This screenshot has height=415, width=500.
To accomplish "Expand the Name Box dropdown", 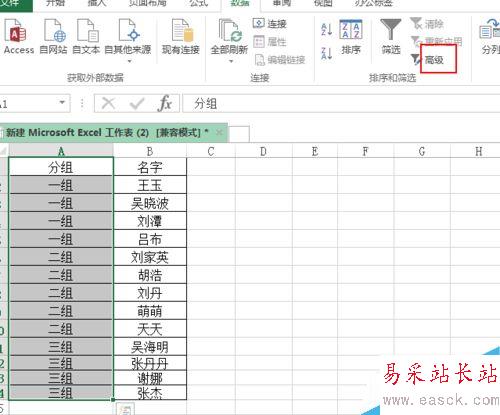I will (62, 103).
